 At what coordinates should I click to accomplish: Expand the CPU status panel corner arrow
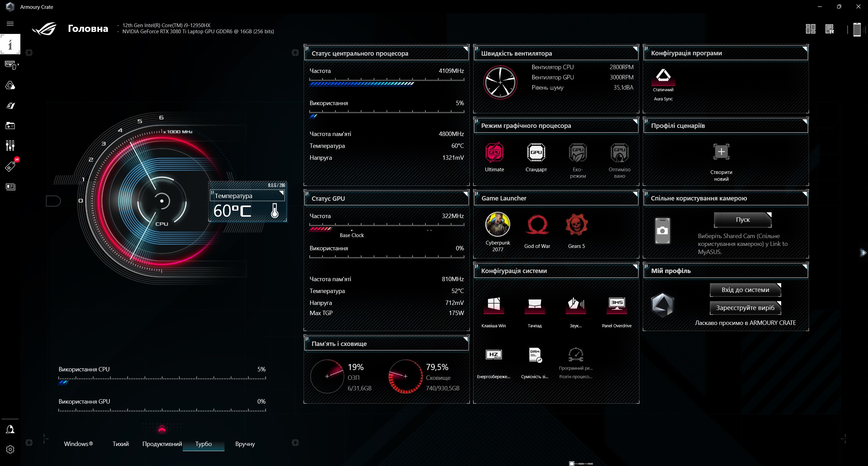[466, 49]
